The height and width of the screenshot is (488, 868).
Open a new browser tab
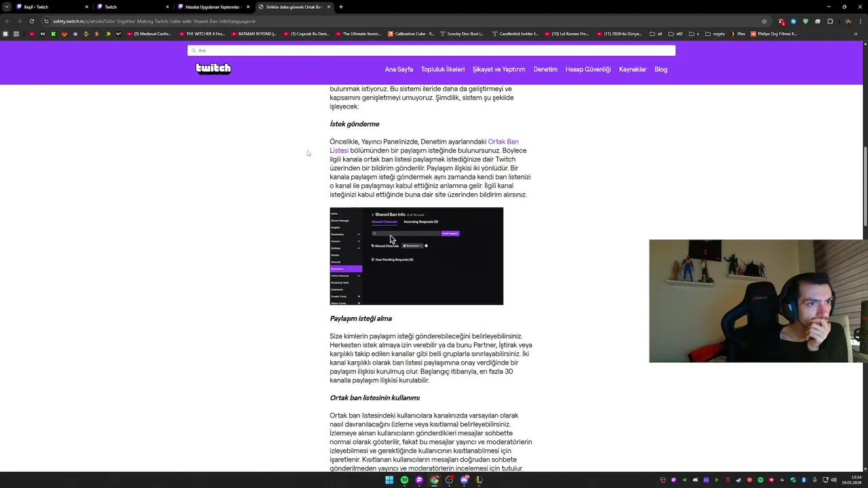pos(341,7)
